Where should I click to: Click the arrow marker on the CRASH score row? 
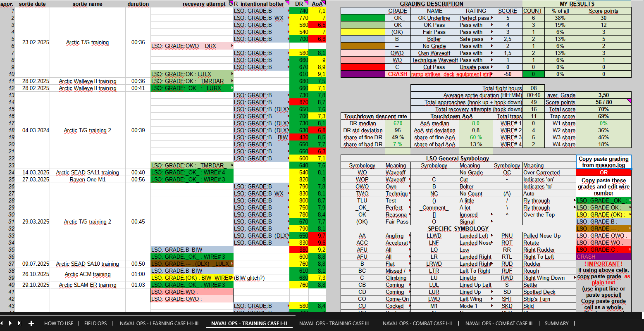(492, 74)
